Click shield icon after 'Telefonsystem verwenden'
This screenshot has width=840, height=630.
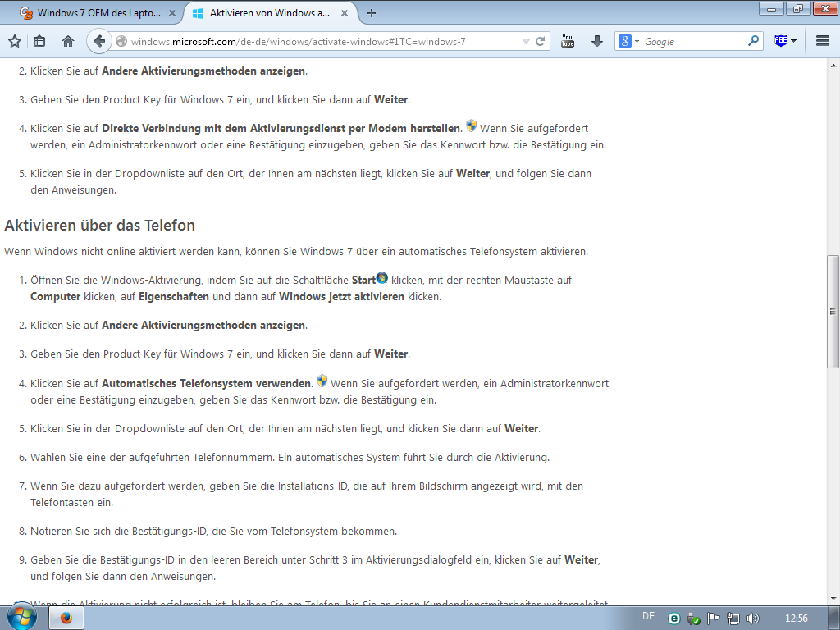point(322,381)
